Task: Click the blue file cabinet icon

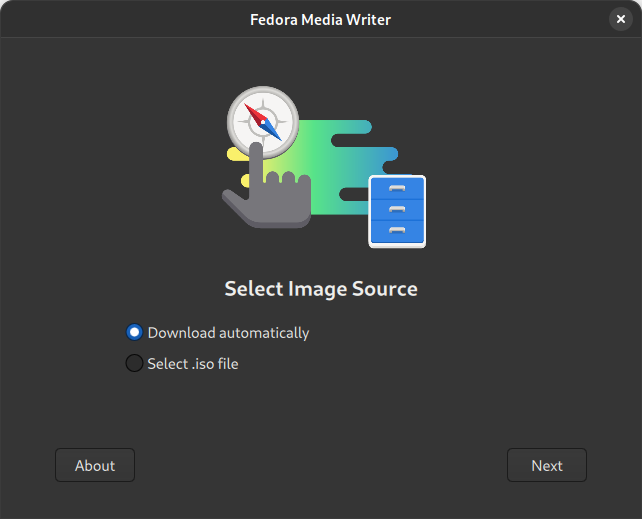Action: (x=397, y=211)
